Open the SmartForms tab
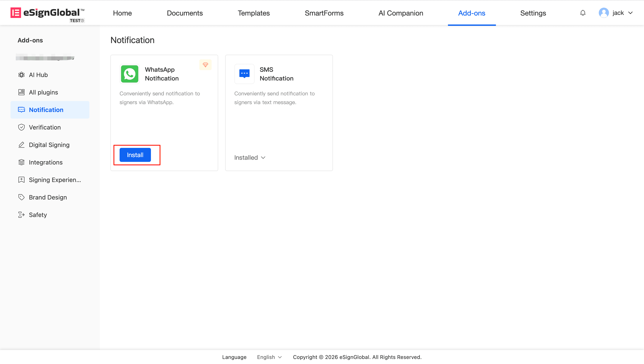 324,13
